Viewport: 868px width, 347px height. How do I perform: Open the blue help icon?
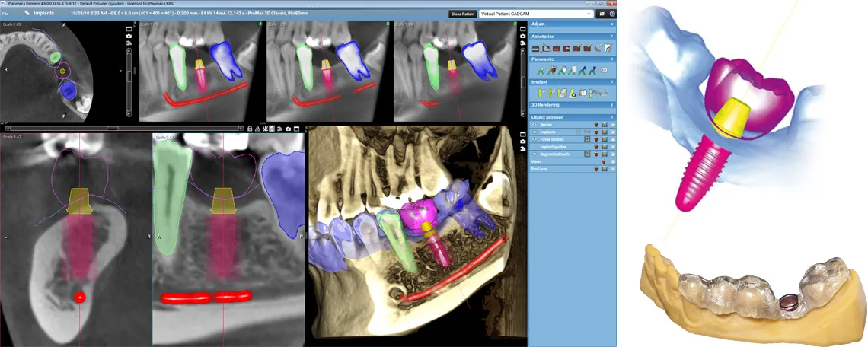click(x=612, y=14)
